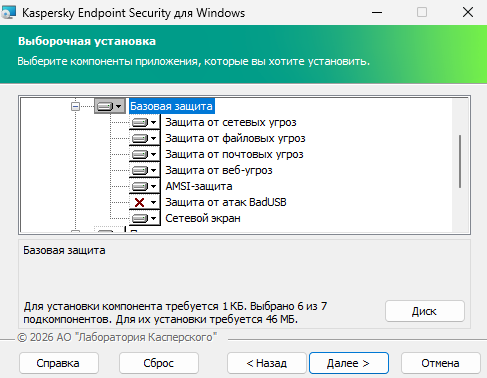Image resolution: width=487 pixels, height=378 pixels.
Task: Click drive icon beside AMSI-защита
Action: pos(140,186)
